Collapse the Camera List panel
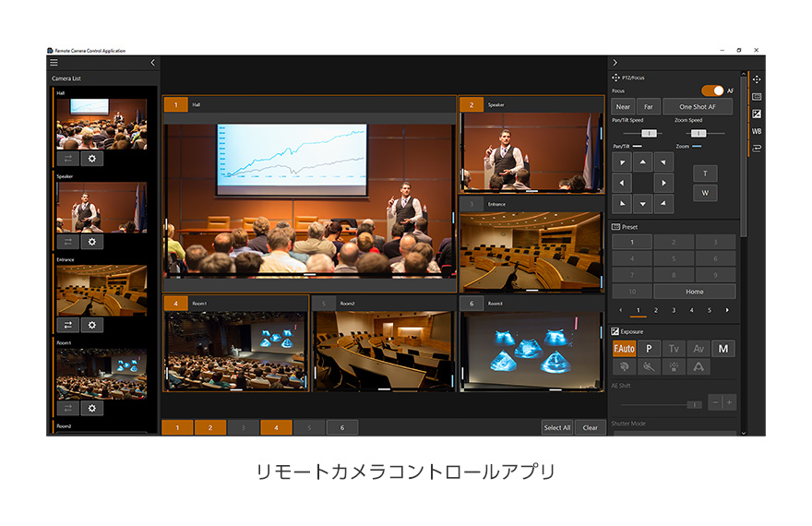Image resolution: width=812 pixels, height=526 pixels. (152, 63)
